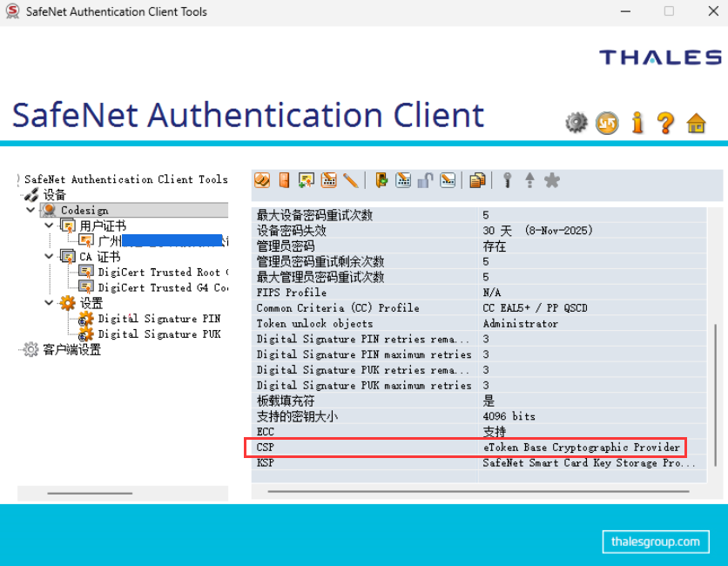Click the FIPS Profile row
This screenshot has height=566, width=728.
[479, 293]
